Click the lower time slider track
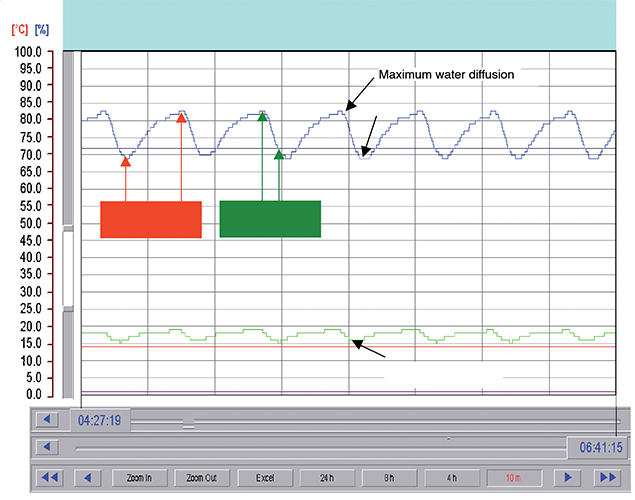 [x=320, y=448]
